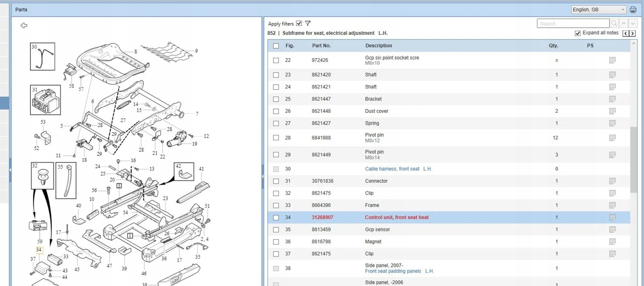This screenshot has height=286, width=644.
Task: Click the filter funnel icon
Action: point(308,23)
